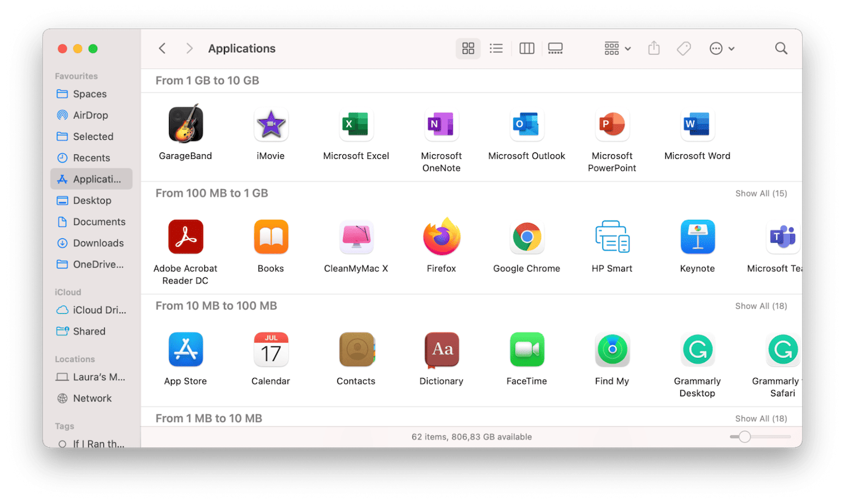Select AirDrop in the sidebar
Screen dimensions: 845x504
point(92,115)
